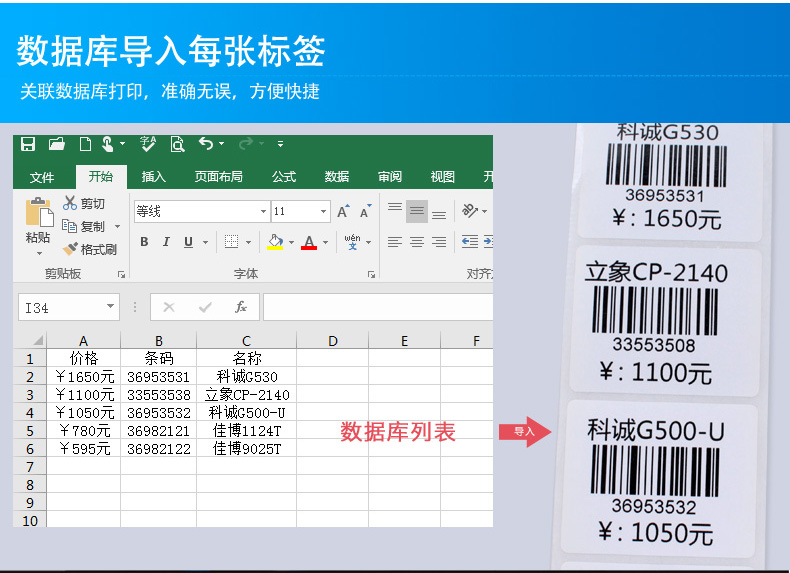
Task: Open the font size 11 dropdown
Action: [x=323, y=211]
